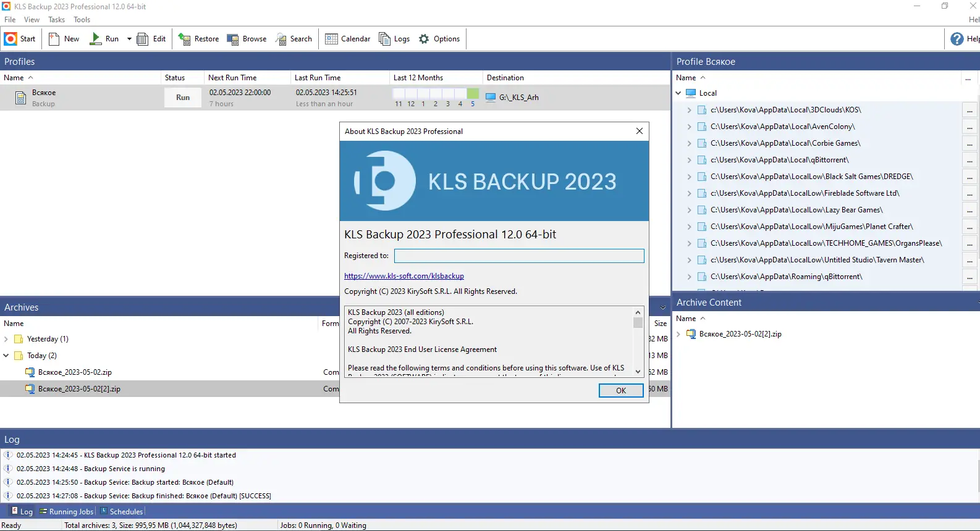Expand the Fireblade Software Ltd node
The width and height of the screenshot is (980, 531).
690,193
